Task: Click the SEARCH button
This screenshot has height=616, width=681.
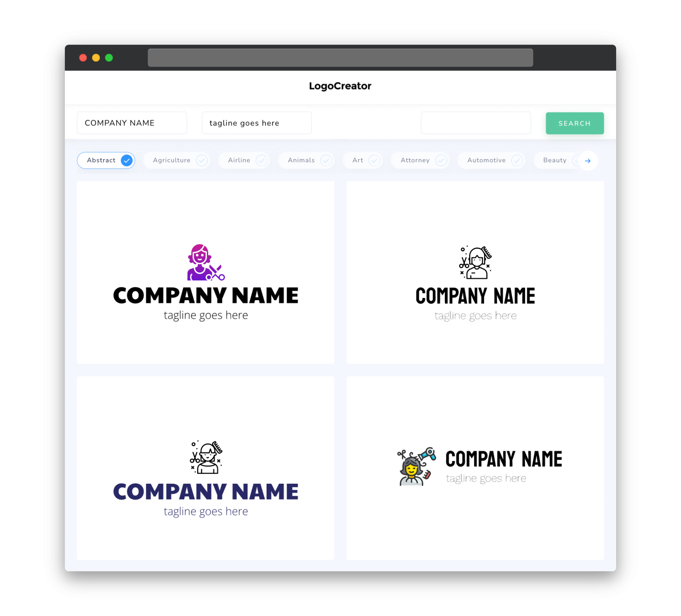Action: pyautogui.click(x=574, y=123)
